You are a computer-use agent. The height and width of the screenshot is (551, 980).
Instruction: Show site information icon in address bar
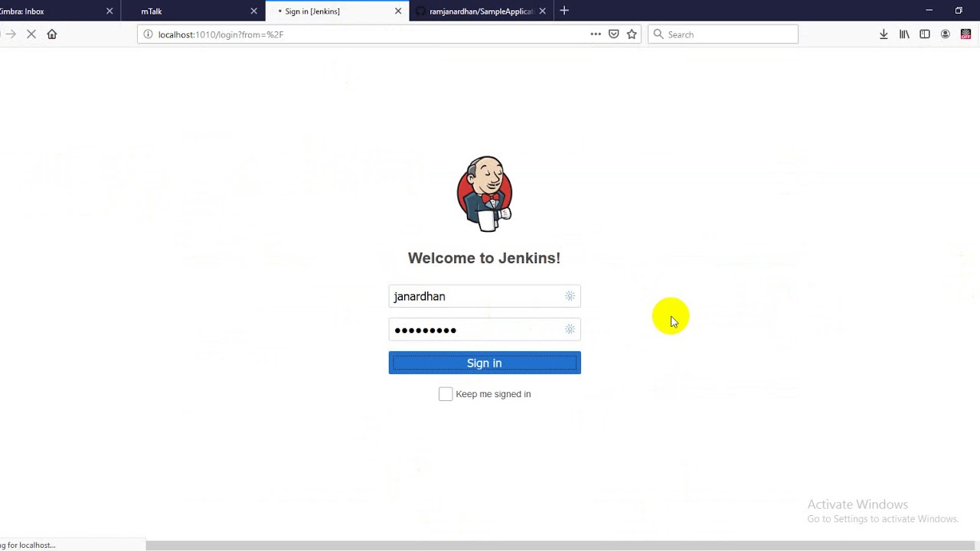coord(149,34)
